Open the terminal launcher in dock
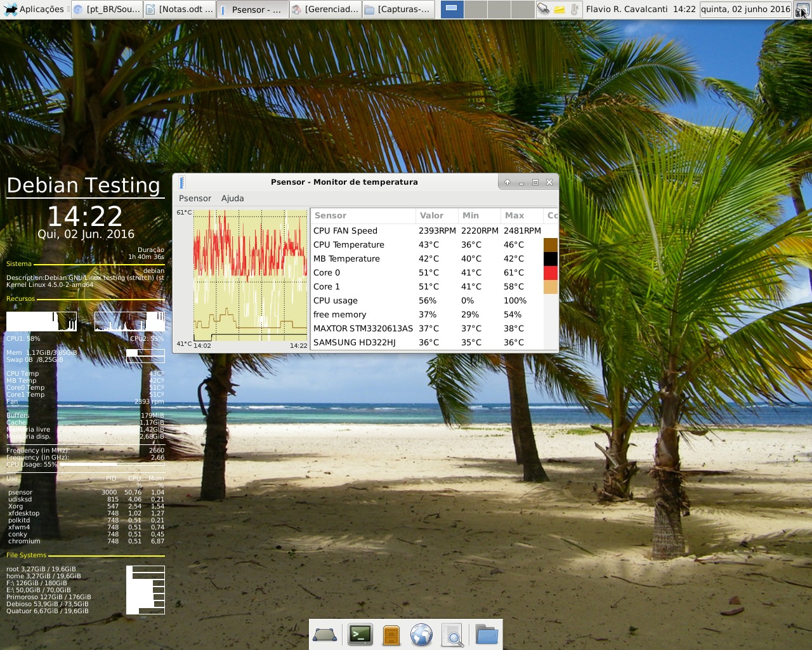The height and width of the screenshot is (650, 812). pyautogui.click(x=360, y=634)
